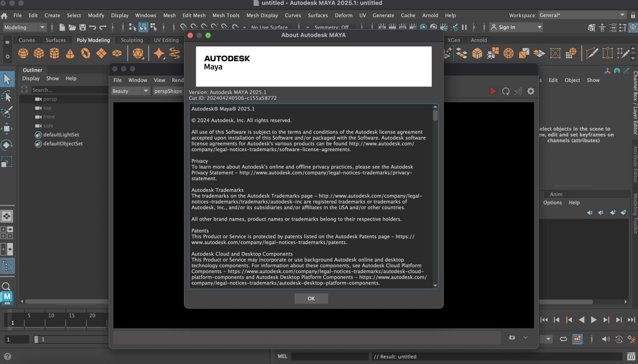Select defaultLightSet in the Outliner
Image resolution: width=638 pixels, height=364 pixels.
[61, 135]
